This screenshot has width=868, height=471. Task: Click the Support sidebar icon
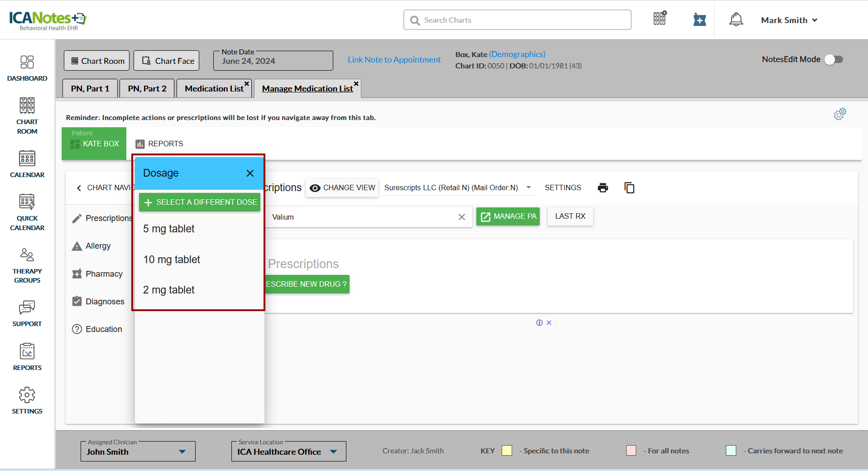pos(27,313)
